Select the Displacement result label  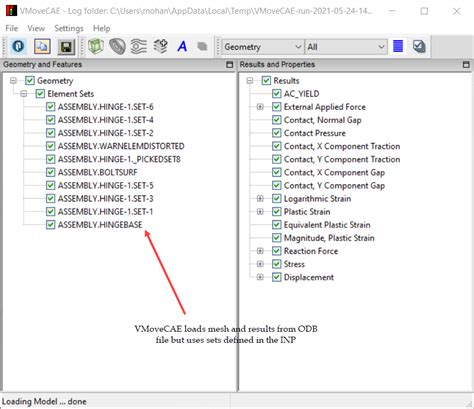(309, 277)
